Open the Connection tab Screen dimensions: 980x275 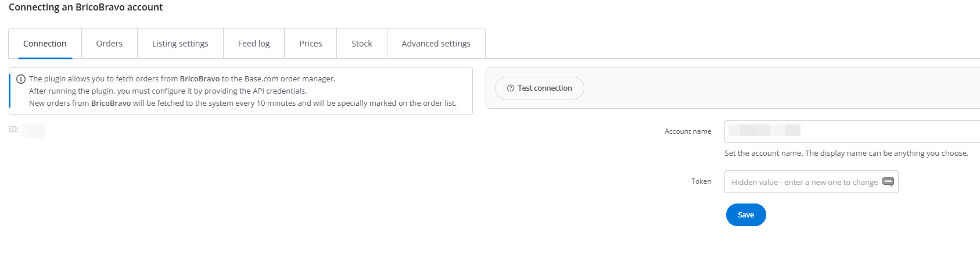45,44
